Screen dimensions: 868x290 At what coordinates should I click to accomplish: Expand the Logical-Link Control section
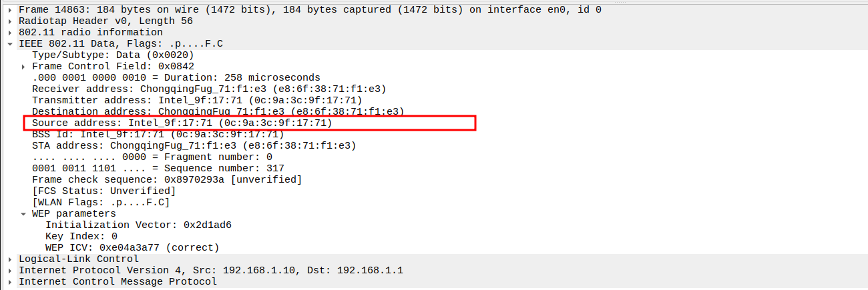click(10, 259)
